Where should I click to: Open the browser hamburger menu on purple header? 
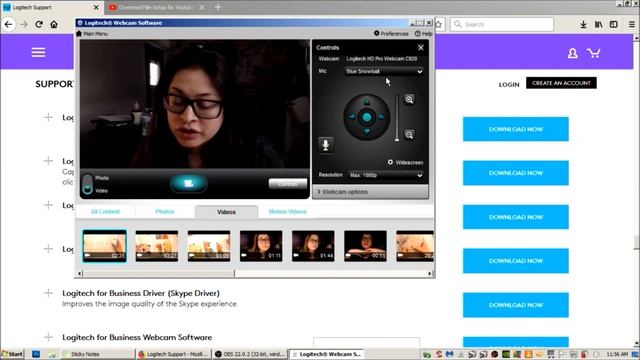38,53
